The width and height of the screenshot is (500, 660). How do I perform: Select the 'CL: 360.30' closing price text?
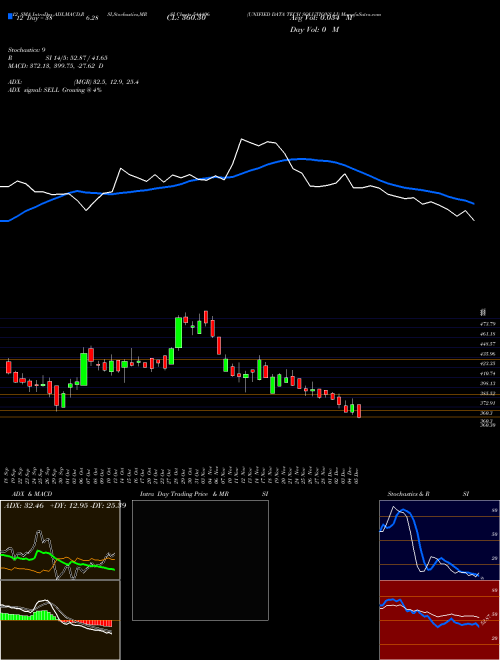(x=186, y=18)
